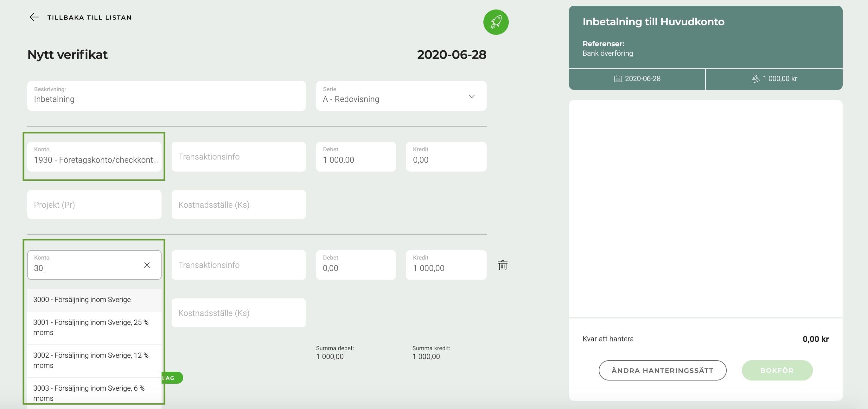Screen dimensions: 868x409
Task: Click the back arrow icon
Action: (x=34, y=17)
